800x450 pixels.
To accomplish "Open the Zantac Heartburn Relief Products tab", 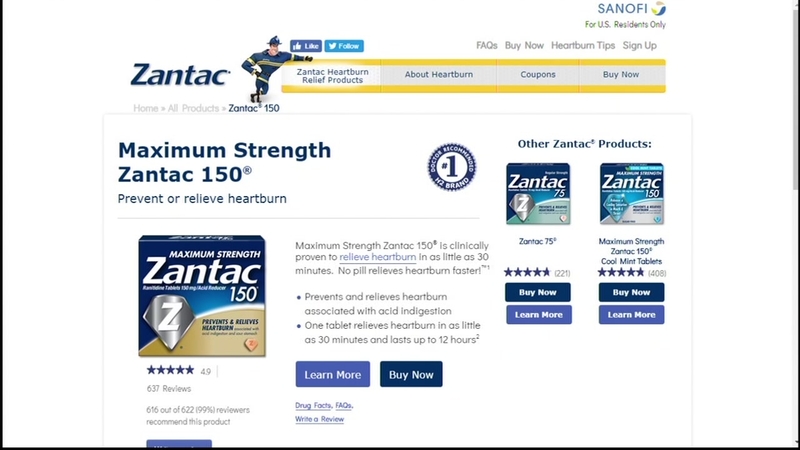I will [x=332, y=76].
